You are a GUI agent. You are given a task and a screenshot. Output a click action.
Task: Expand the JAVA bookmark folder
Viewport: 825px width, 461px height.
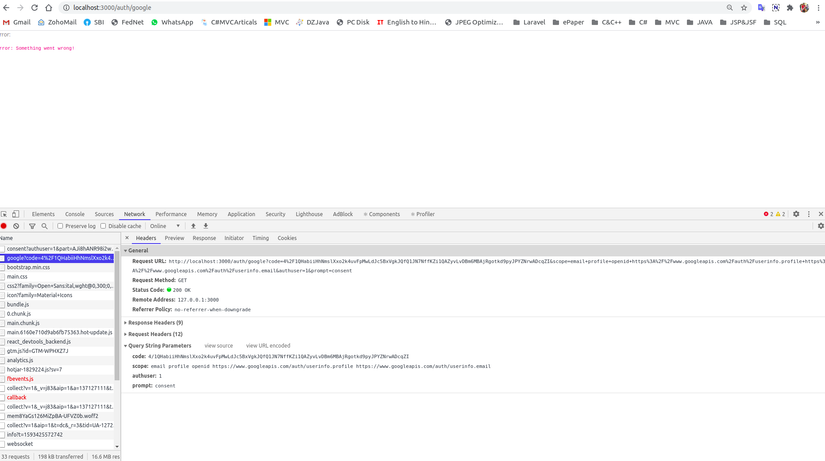pyautogui.click(x=699, y=22)
